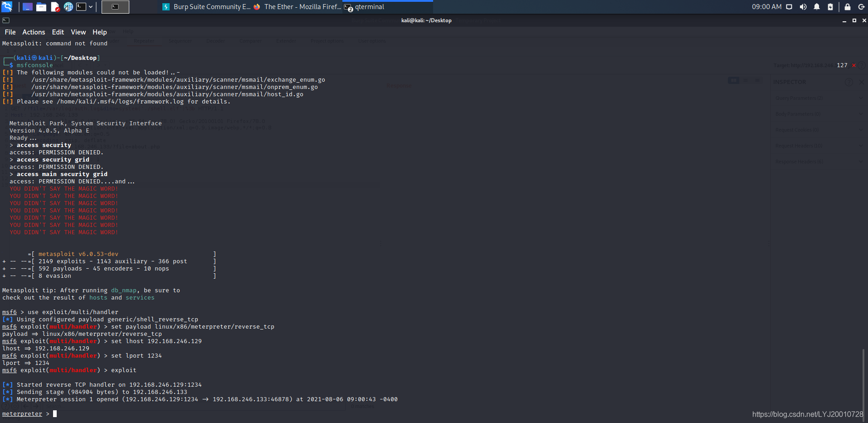Click 'Metasploit: command not found' line
The height and width of the screenshot is (423, 868).
pos(55,44)
